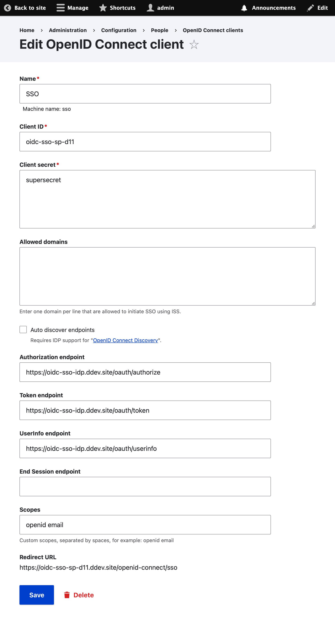Open Configuration breadcrumb link

[119, 30]
